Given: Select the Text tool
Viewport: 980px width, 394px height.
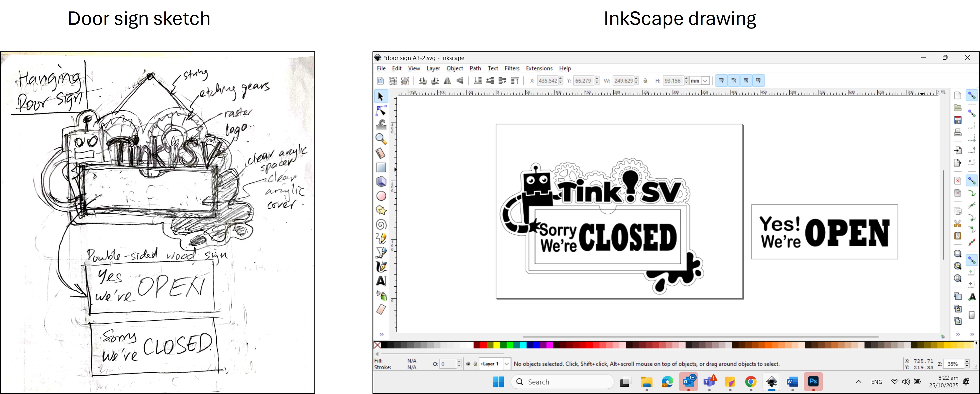Looking at the screenshot, I should click(x=381, y=281).
